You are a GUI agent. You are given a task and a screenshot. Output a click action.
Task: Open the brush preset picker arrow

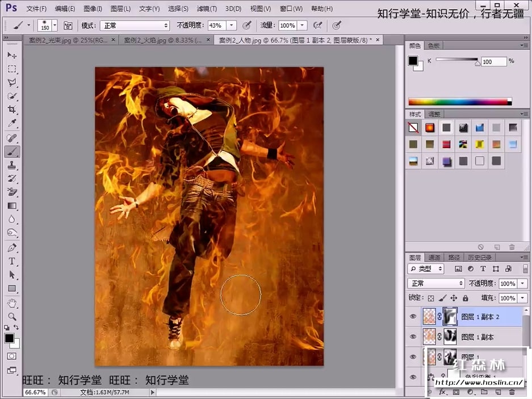pos(55,26)
